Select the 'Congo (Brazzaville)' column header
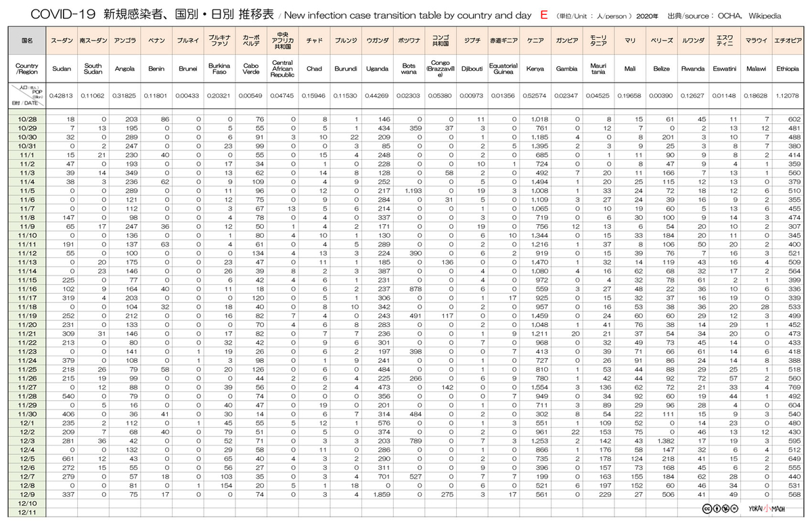Viewport: 812px width, 522px height. (439, 69)
